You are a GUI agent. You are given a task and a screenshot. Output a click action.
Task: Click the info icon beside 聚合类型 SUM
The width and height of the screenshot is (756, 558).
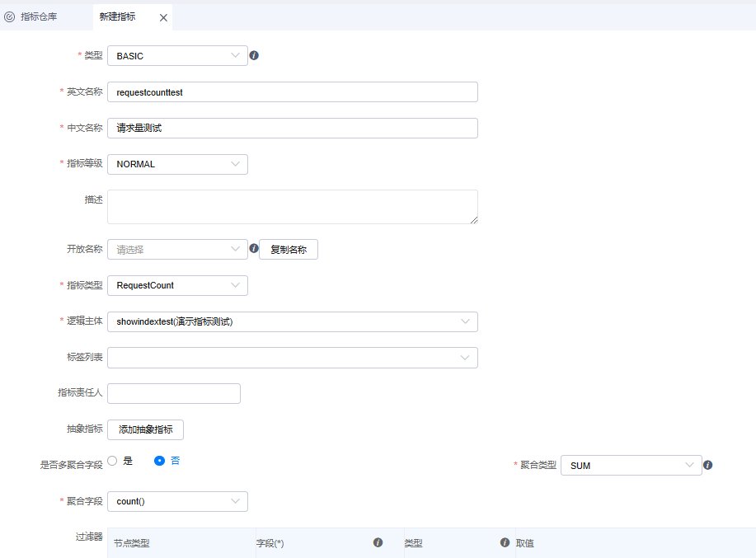click(708, 465)
